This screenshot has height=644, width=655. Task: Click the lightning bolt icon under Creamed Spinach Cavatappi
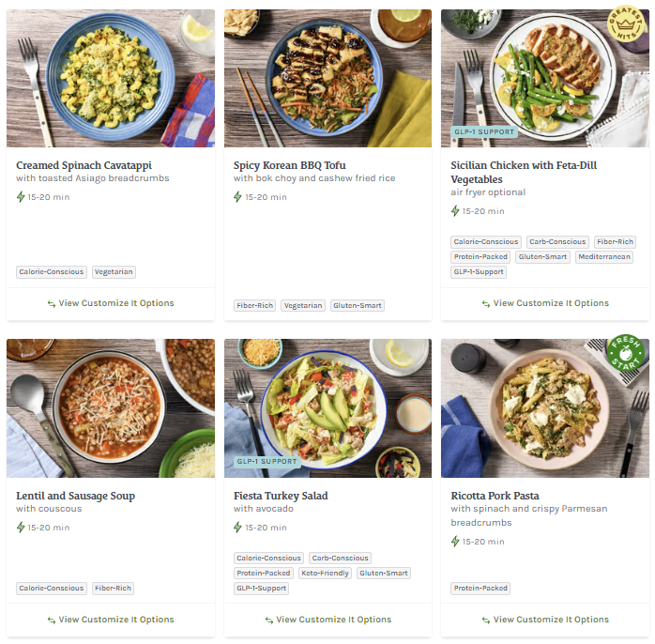click(x=21, y=197)
